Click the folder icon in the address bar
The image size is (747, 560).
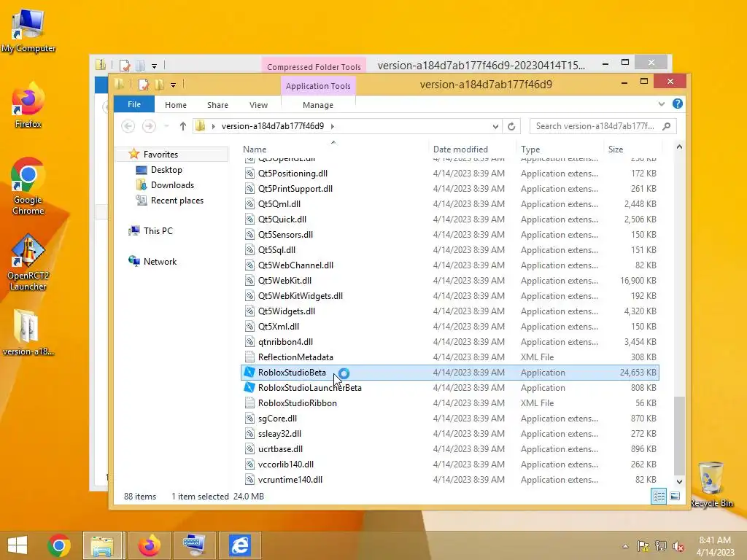coord(200,125)
